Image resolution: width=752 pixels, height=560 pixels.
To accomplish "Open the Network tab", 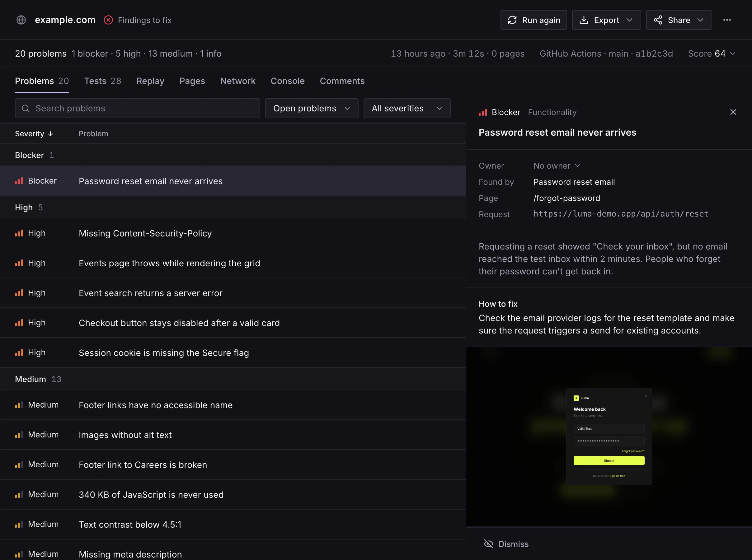I will pyautogui.click(x=238, y=81).
